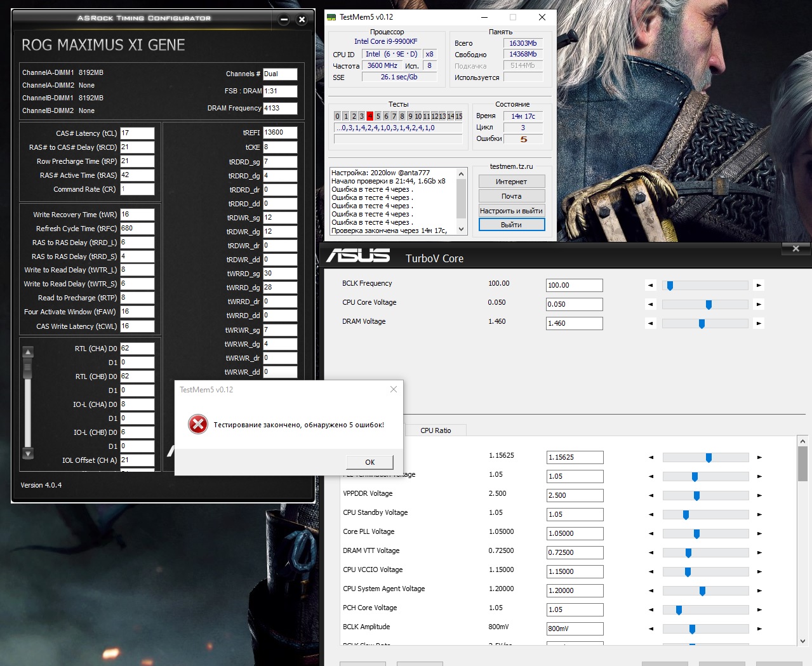Increase BCLK Frequency with right arrow
The image size is (812, 666).
[x=759, y=286]
